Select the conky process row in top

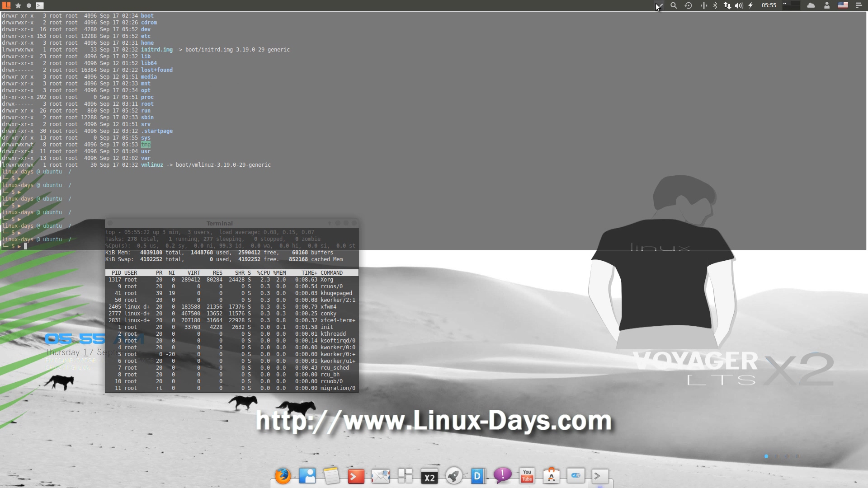tap(232, 314)
